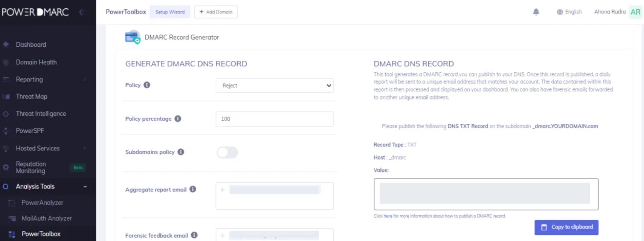Open Threat Map
The image size is (644, 241).
coord(32,97)
